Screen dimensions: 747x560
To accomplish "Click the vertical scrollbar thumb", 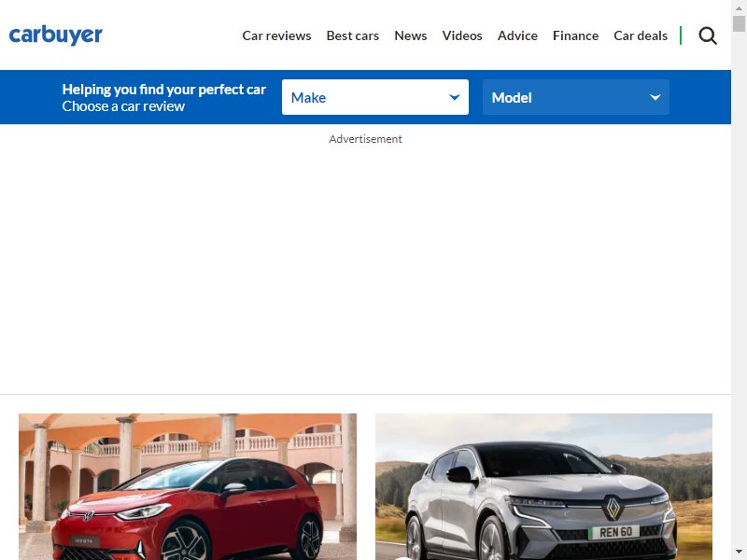I will [x=739, y=24].
